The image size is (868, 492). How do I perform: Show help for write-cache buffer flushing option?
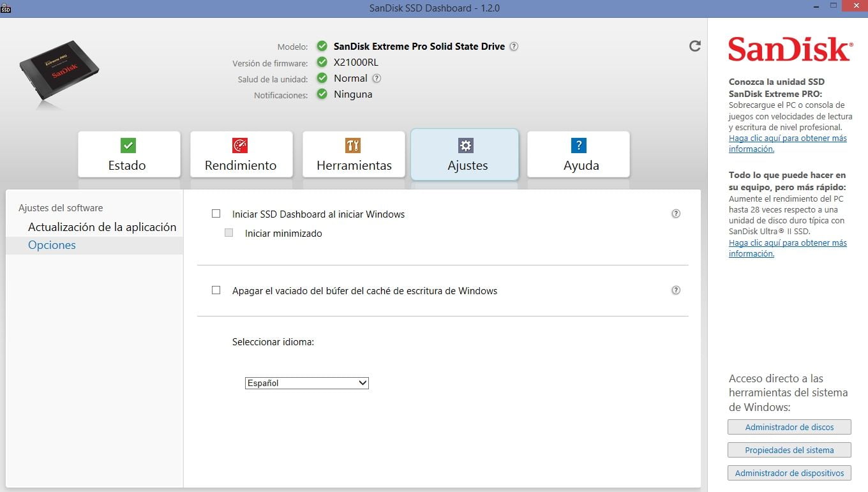(676, 290)
